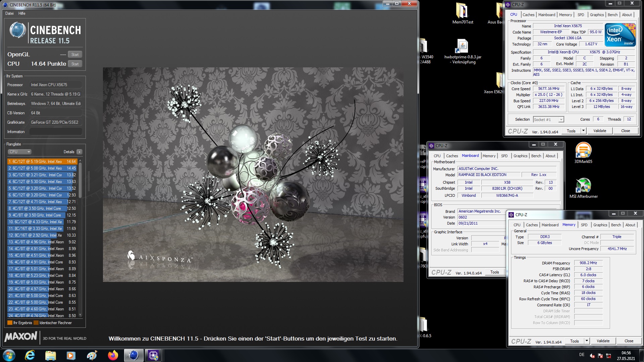The width and height of the screenshot is (644, 362).
Task: Open Windows Explorer from the taskbar
Action: [51, 355]
